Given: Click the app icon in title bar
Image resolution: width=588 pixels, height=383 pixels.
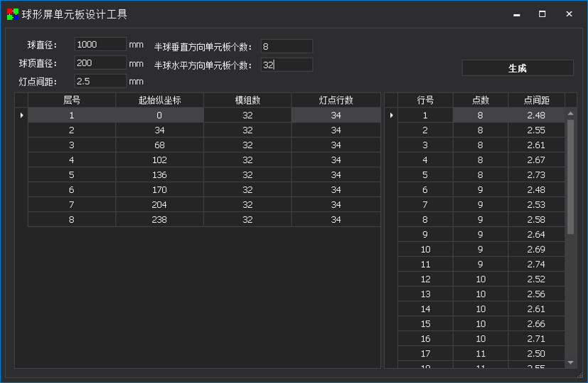Looking at the screenshot, I should pyautogui.click(x=13, y=14).
